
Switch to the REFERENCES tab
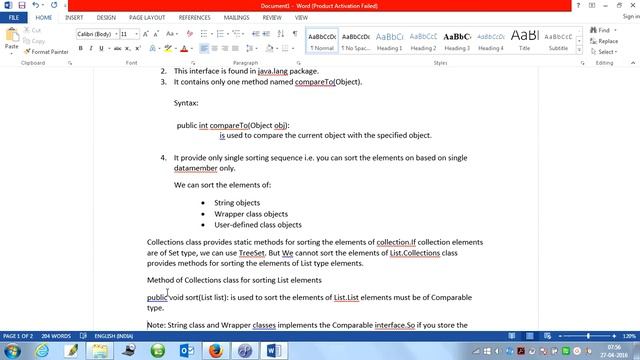pos(194,18)
